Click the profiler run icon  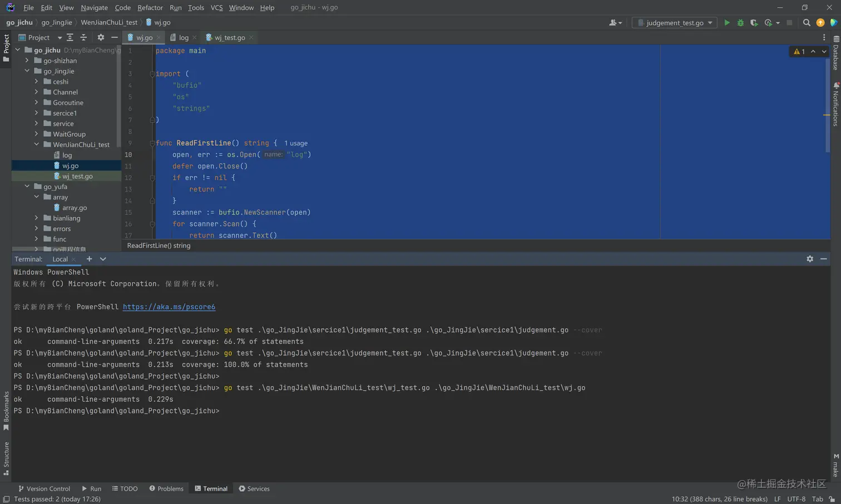point(768,23)
